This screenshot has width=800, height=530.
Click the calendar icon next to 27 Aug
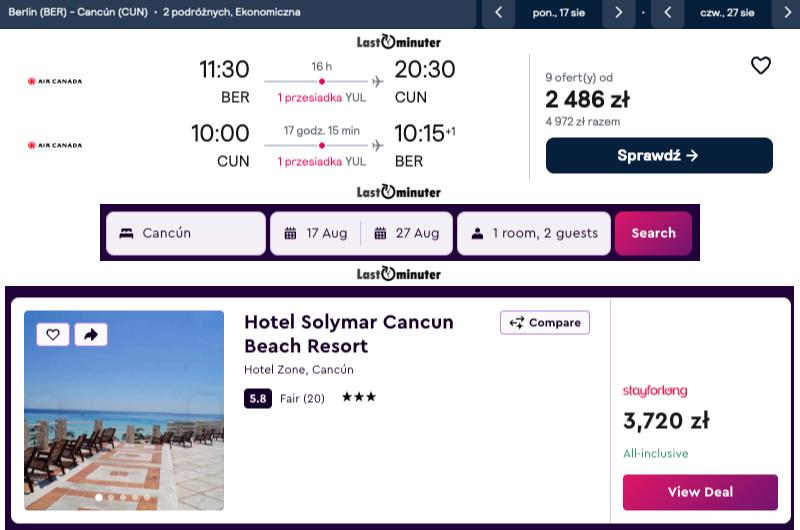380,234
